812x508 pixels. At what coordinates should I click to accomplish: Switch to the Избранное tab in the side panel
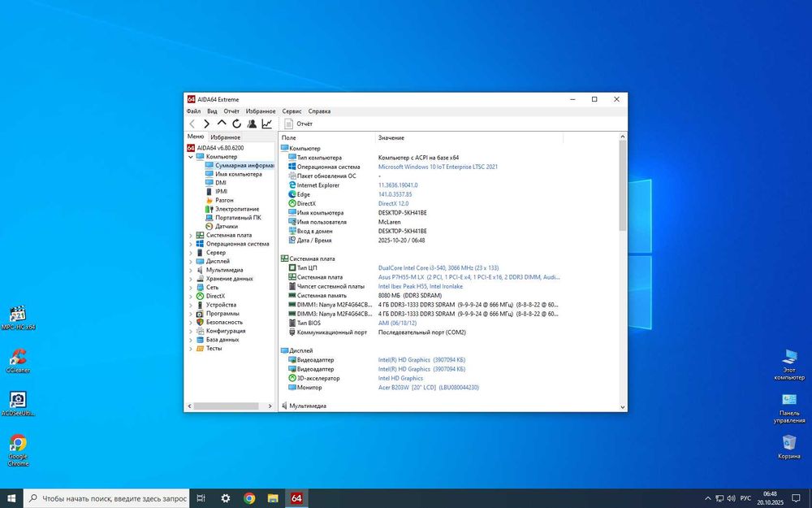[x=225, y=137]
